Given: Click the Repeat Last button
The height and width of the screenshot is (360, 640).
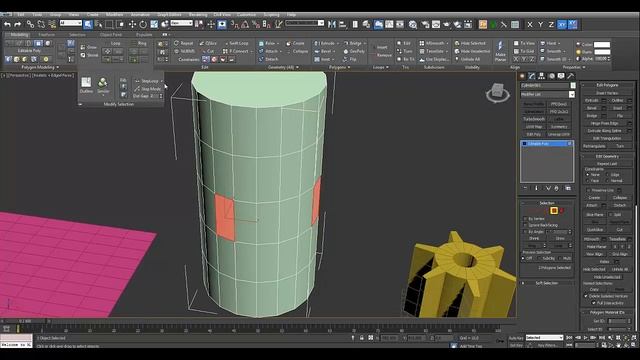Looking at the screenshot, I should tap(607, 164).
